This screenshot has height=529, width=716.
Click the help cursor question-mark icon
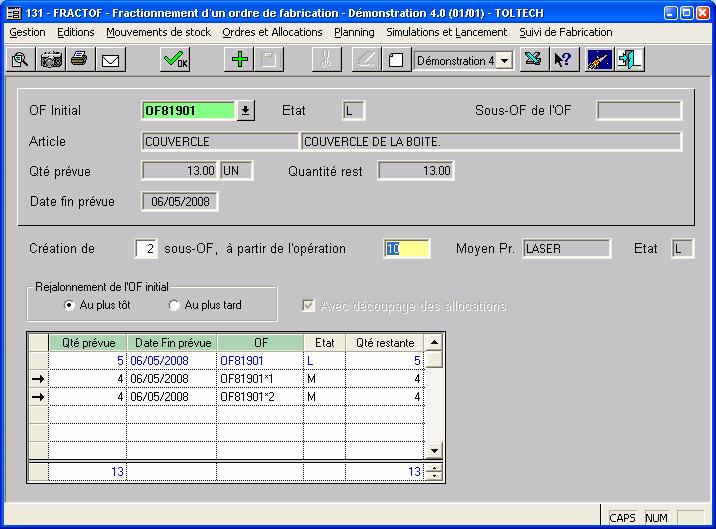[x=563, y=60]
